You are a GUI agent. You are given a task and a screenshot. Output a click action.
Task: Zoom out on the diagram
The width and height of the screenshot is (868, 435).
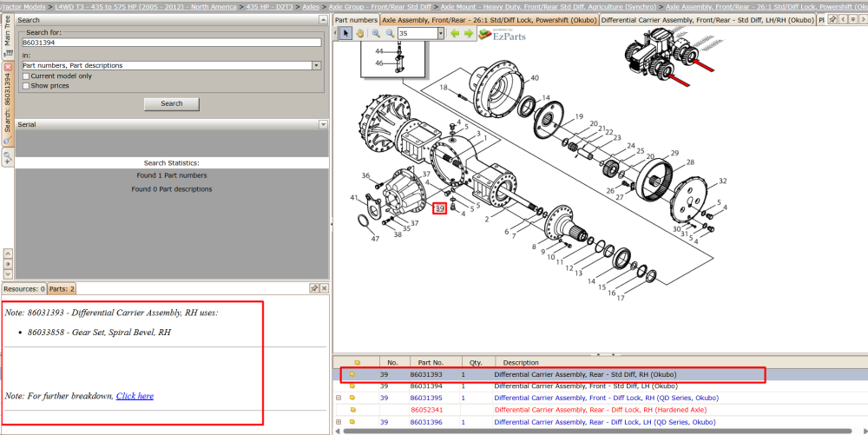[390, 33]
